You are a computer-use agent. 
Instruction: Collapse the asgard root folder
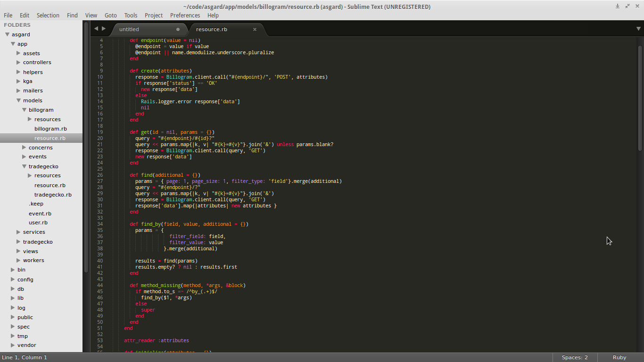(8, 34)
